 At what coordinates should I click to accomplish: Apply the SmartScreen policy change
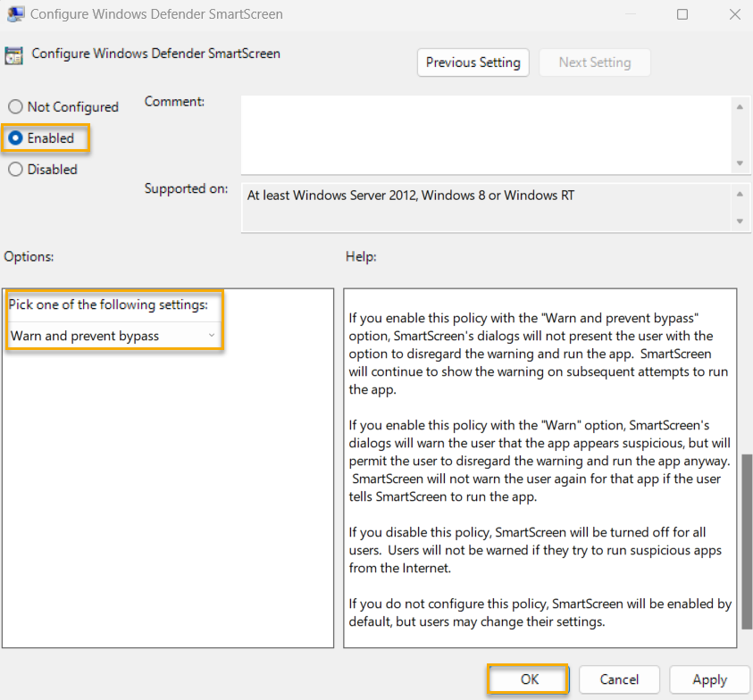[x=709, y=679]
